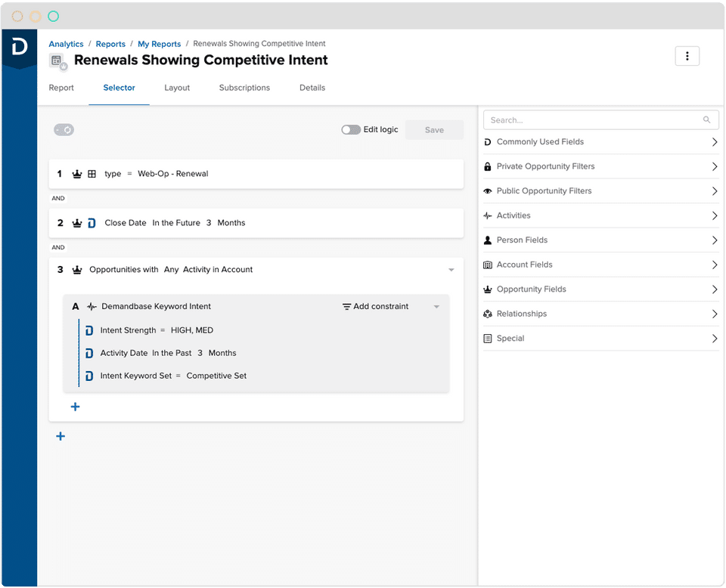726x588 pixels.
Task: Collapse filter 3 with its dropdown arrow
Action: tap(451, 270)
